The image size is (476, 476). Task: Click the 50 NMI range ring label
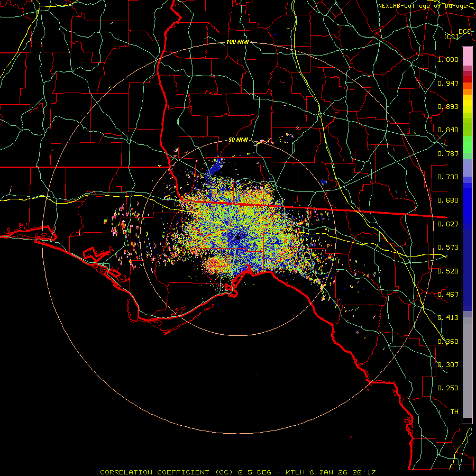click(238, 140)
